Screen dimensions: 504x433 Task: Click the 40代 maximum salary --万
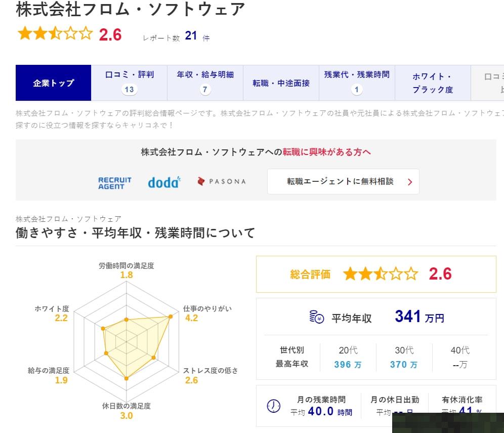[460, 365]
